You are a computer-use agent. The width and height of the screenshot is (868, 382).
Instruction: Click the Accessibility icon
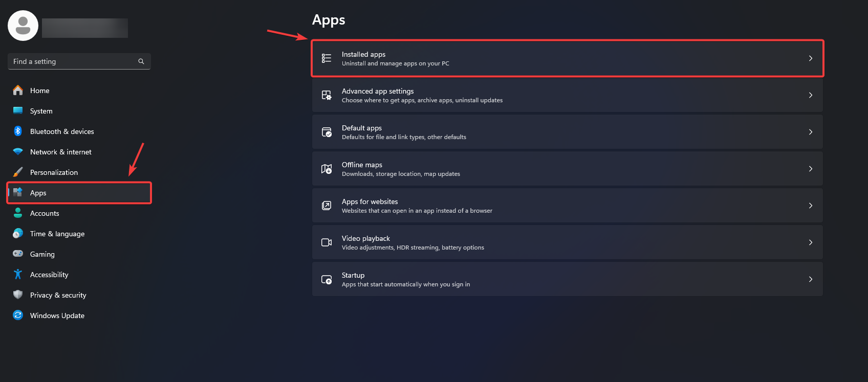pyautogui.click(x=17, y=275)
